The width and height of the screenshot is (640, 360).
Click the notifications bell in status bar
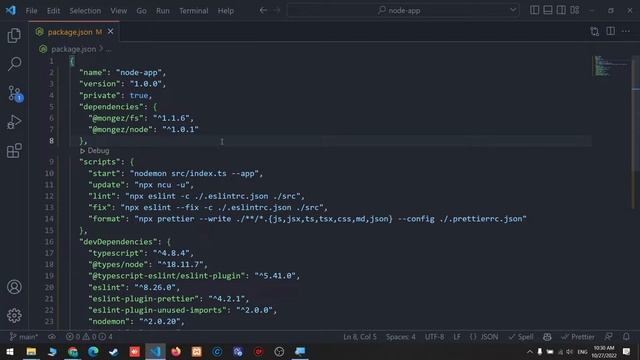[x=626, y=337]
